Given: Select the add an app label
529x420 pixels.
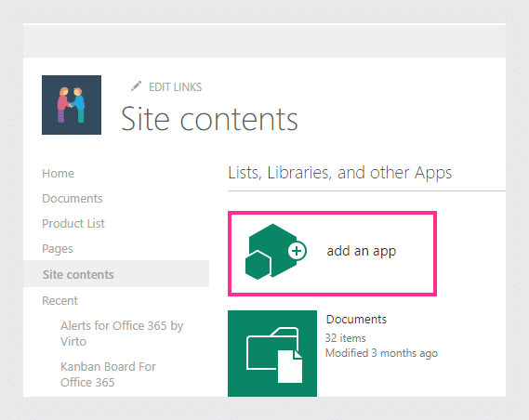Looking at the screenshot, I should (362, 252).
